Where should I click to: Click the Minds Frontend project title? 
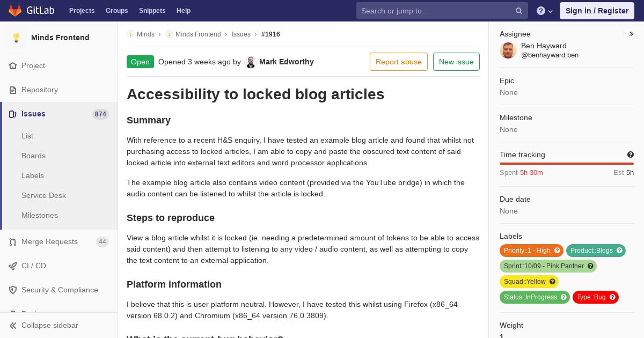click(60, 38)
